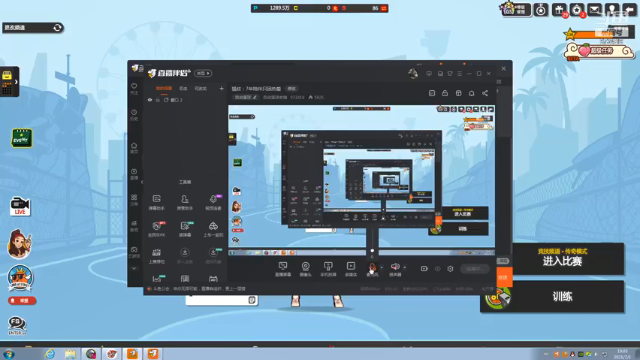
Task: Collapse the left panel with arrow handle
Action: [x=142, y=182]
